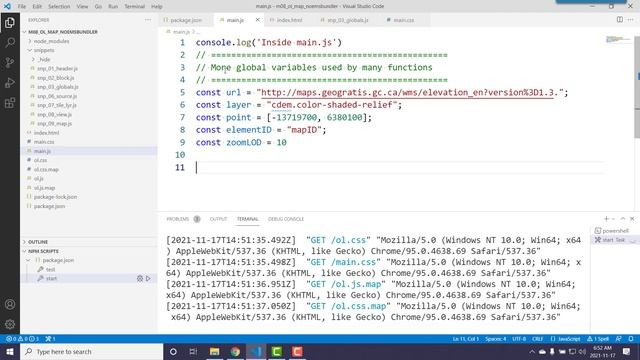Open File Explorer on the taskbar
The width and height of the screenshot is (640, 360).
214,351
